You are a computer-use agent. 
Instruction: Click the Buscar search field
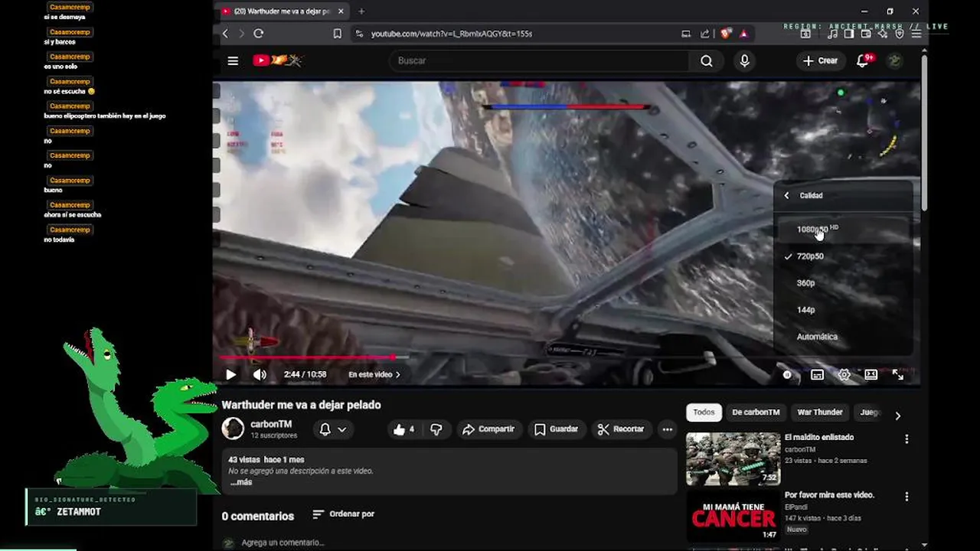538,60
